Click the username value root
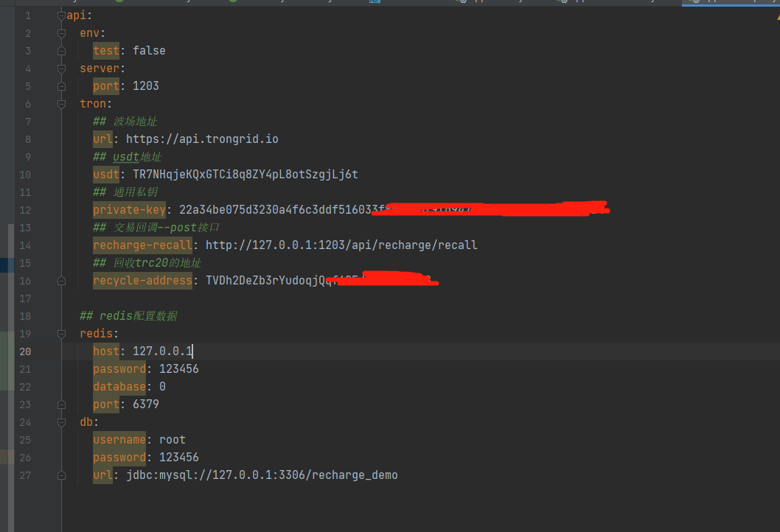The image size is (780, 532). [173, 439]
